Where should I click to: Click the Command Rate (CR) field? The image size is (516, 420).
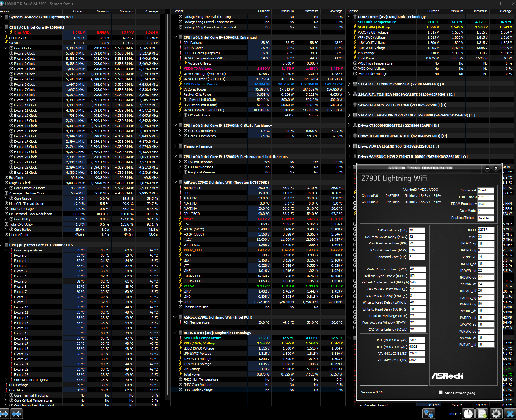coord(417,257)
